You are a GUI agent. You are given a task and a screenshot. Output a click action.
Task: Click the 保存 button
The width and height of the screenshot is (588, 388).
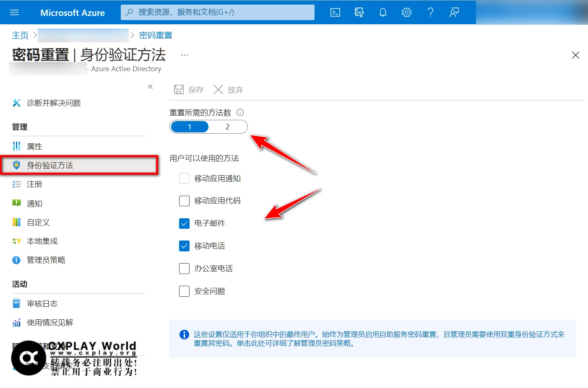(189, 90)
